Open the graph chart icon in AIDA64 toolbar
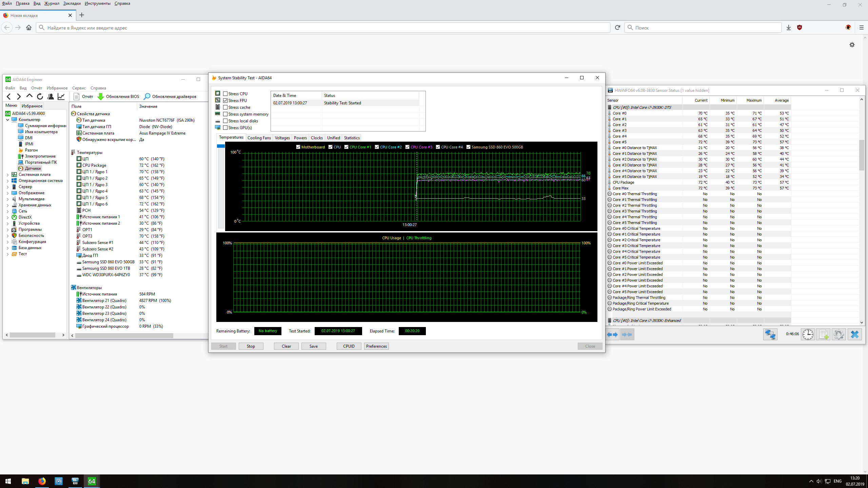The height and width of the screenshot is (488, 868). 61,97
